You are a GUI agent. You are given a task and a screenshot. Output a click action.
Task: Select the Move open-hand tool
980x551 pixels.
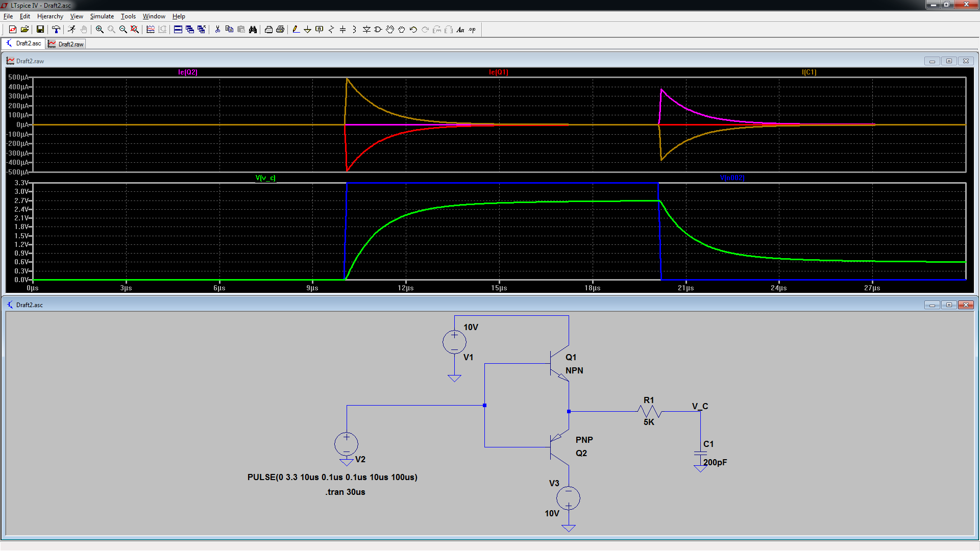click(x=390, y=30)
